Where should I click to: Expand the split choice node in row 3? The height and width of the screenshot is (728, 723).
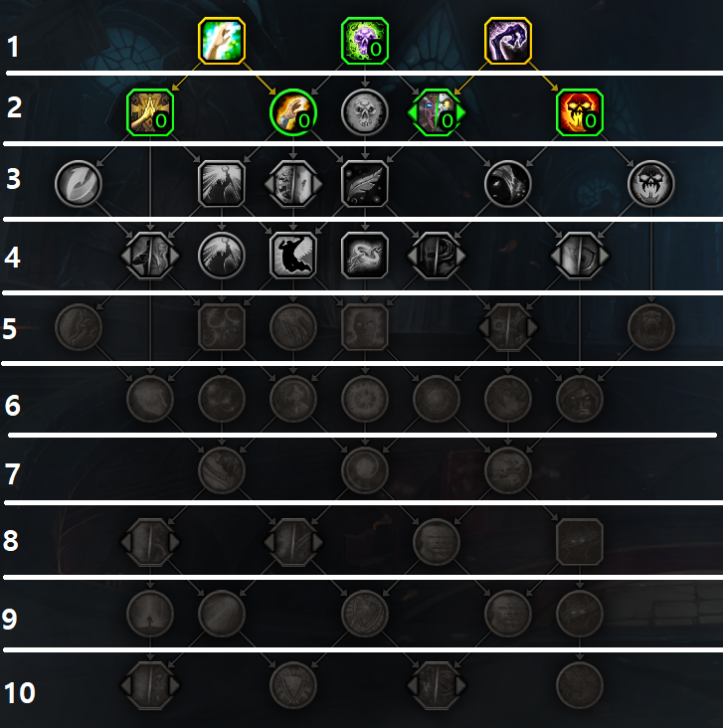293,184
